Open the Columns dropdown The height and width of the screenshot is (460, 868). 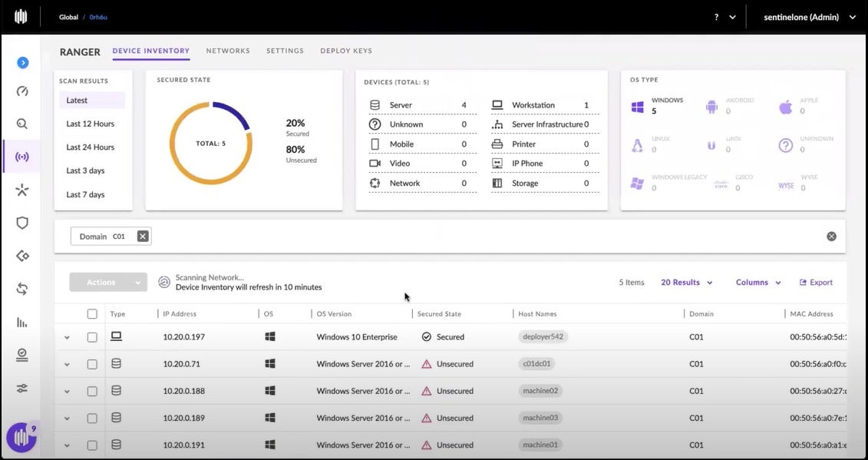757,283
